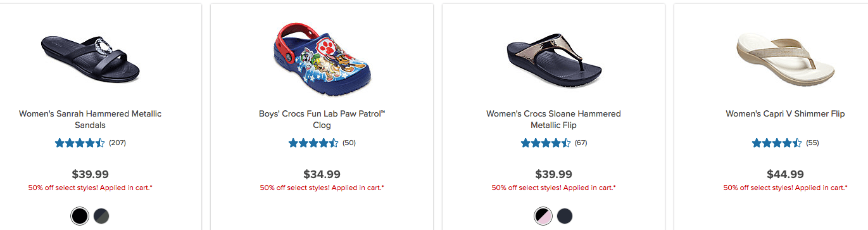Choose navy swatch for Sloane Flip

[x=565, y=216]
